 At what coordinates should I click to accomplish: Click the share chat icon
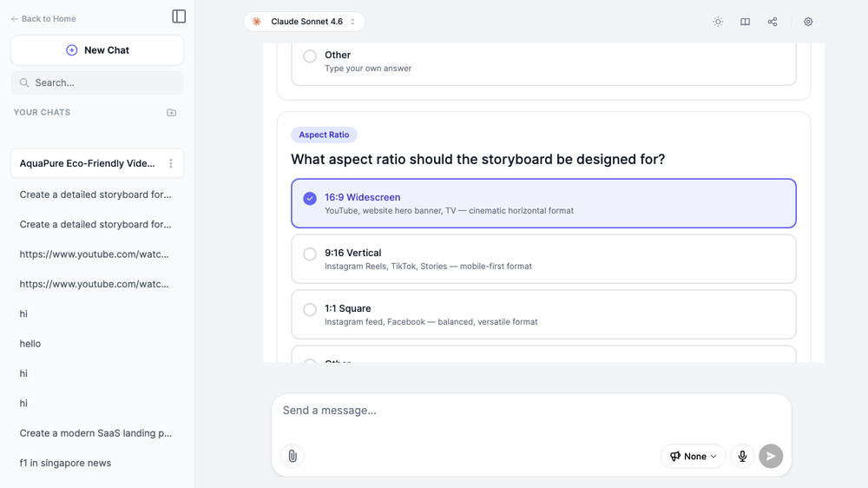(x=773, y=22)
